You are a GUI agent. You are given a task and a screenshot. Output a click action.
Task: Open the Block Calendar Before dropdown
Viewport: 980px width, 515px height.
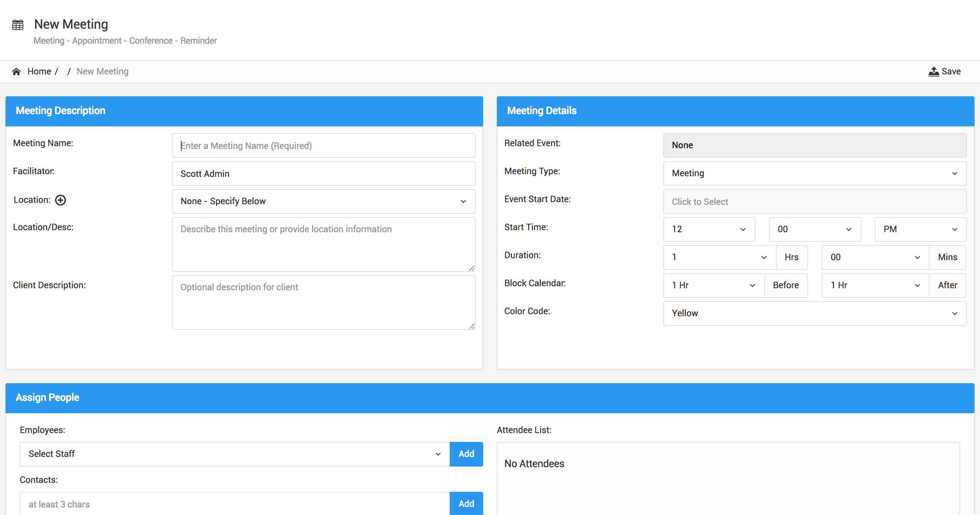pos(713,285)
